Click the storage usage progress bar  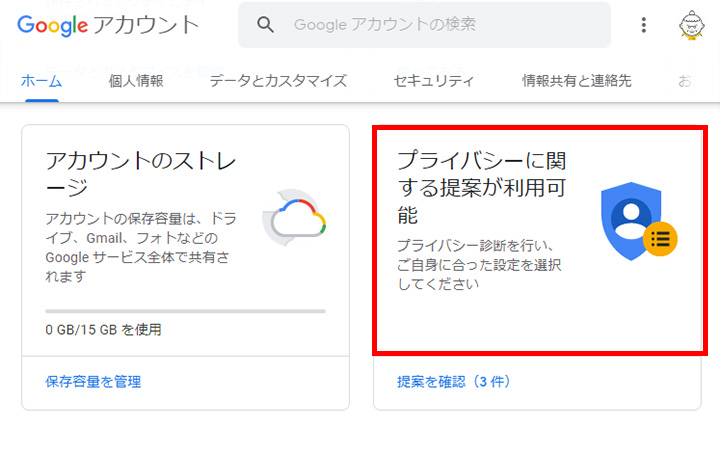186,311
